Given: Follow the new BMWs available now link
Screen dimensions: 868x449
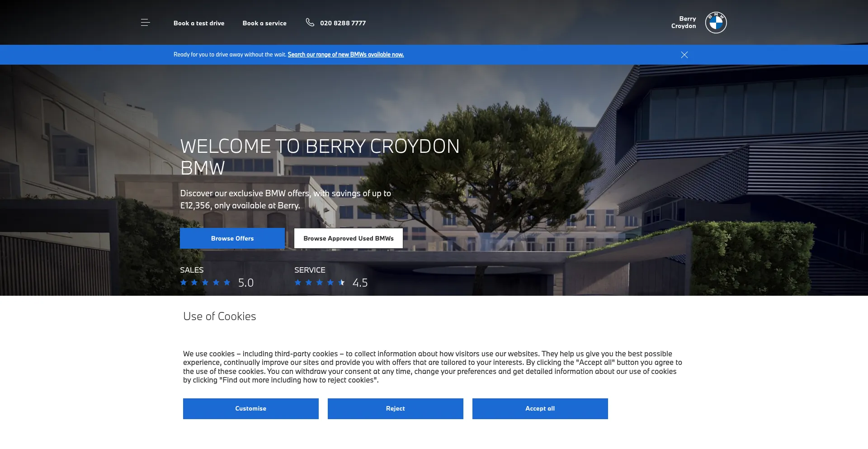Looking at the screenshot, I should click(345, 55).
